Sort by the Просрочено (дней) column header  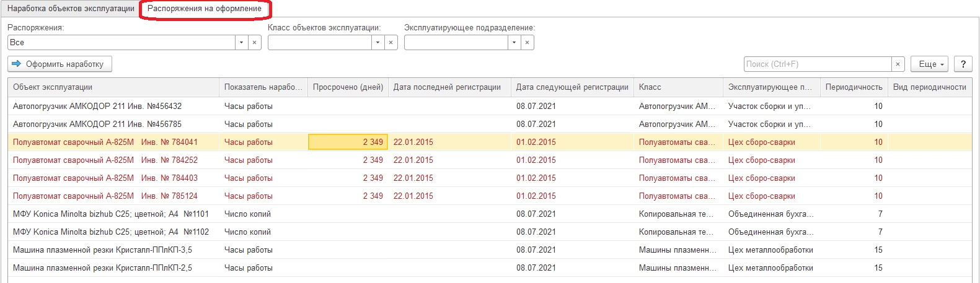click(348, 87)
